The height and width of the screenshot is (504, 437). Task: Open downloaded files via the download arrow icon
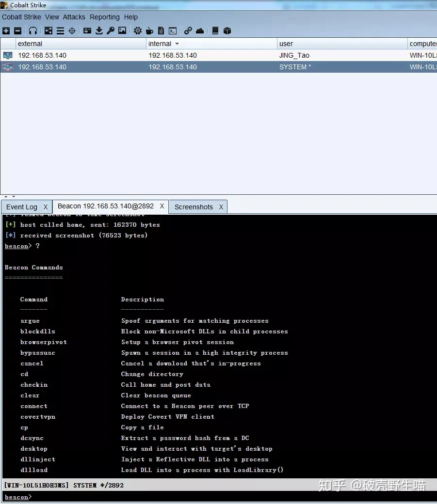pos(99,31)
